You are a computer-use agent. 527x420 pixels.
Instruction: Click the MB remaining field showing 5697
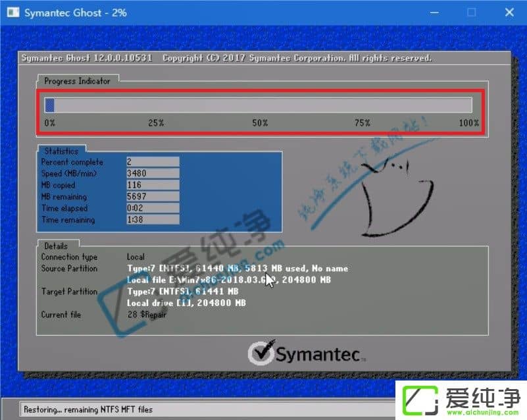[151, 196]
